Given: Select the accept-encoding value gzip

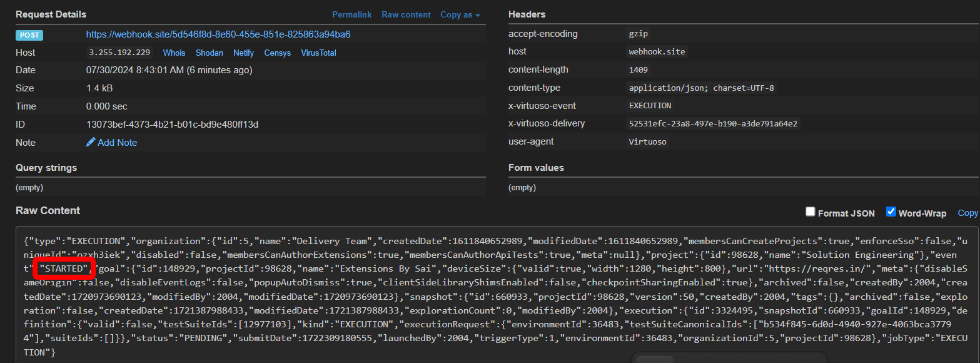Looking at the screenshot, I should pos(639,34).
